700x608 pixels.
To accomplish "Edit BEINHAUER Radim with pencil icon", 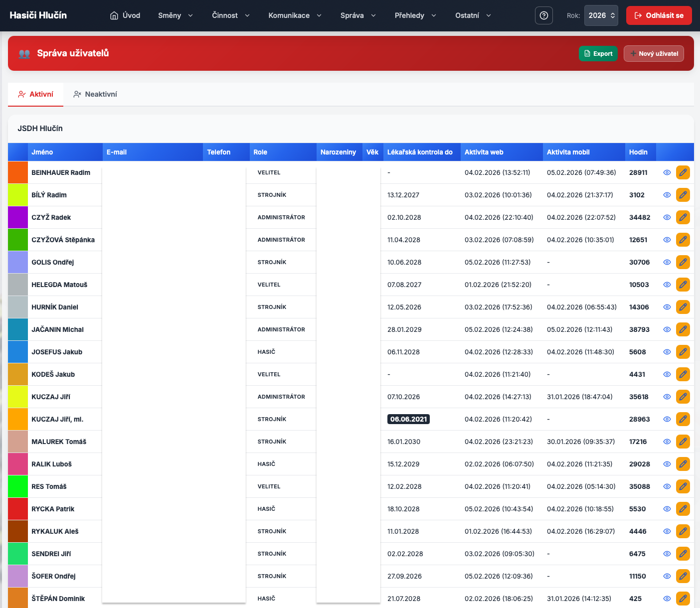I will 683,172.
